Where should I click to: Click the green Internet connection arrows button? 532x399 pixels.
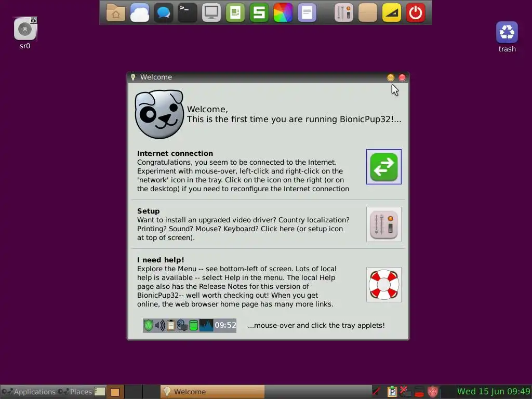[384, 167]
